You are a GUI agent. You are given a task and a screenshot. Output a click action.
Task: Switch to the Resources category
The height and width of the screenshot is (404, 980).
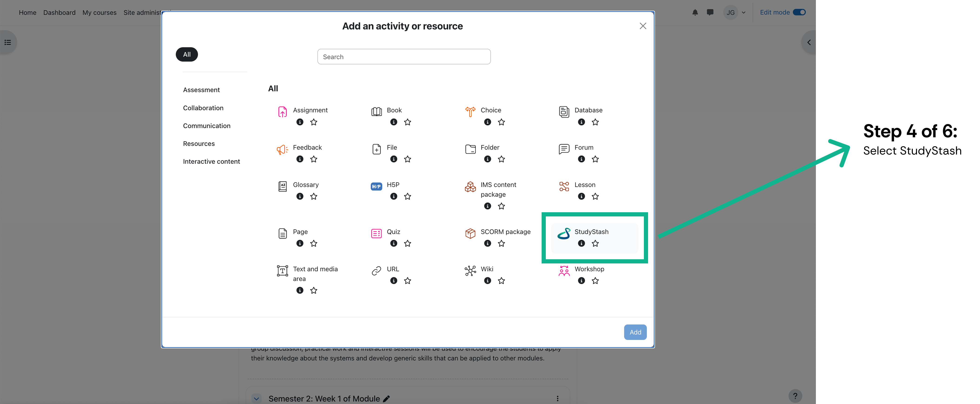(x=199, y=144)
